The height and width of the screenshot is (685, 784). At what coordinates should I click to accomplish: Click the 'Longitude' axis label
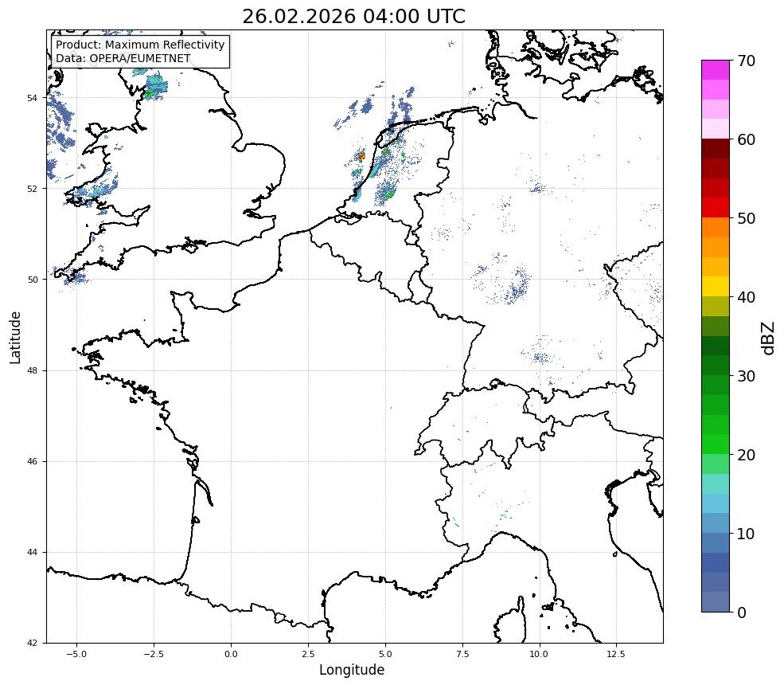pyautogui.click(x=352, y=670)
